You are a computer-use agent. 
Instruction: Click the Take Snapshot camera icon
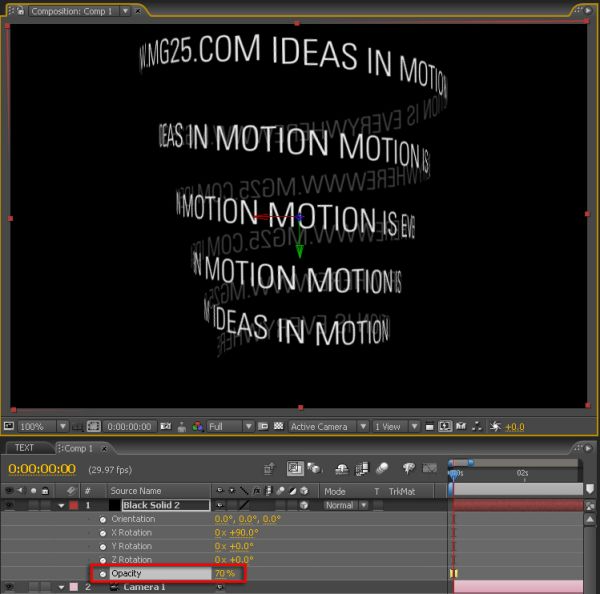tap(165, 426)
